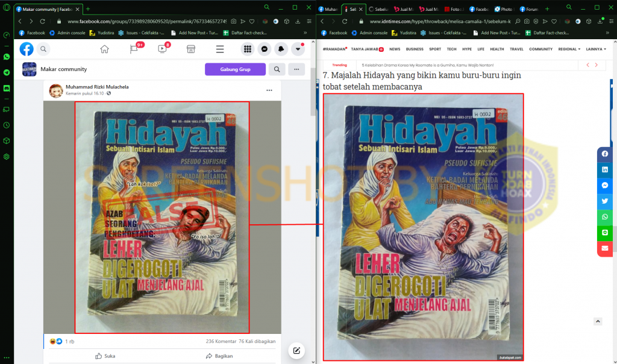This screenshot has height=364, width=617.
Task: Open trending Drama Korea headline link
Action: point(427,65)
